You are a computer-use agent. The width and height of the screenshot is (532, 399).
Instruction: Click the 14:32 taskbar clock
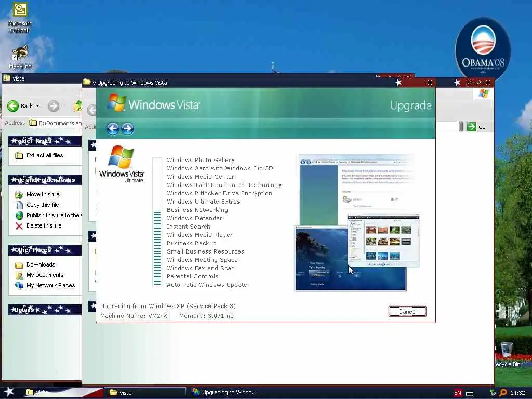coord(517,393)
